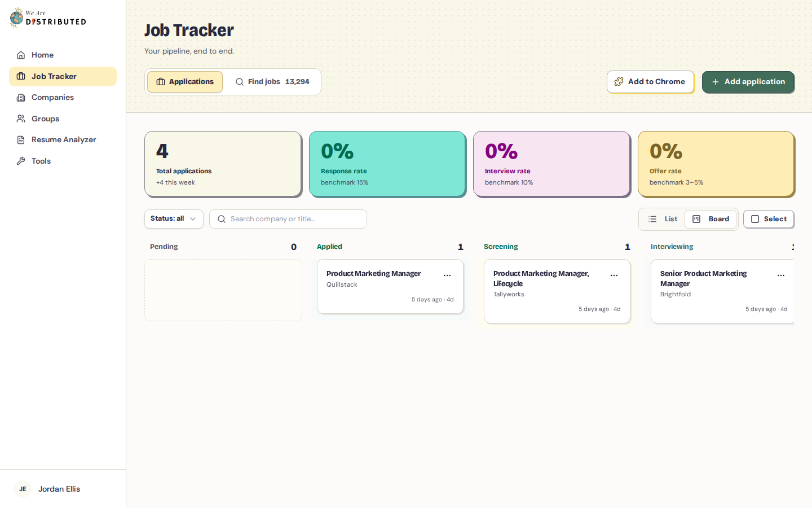The width and height of the screenshot is (812, 508).
Task: Launch the Resume Analyzer
Action: click(x=63, y=139)
